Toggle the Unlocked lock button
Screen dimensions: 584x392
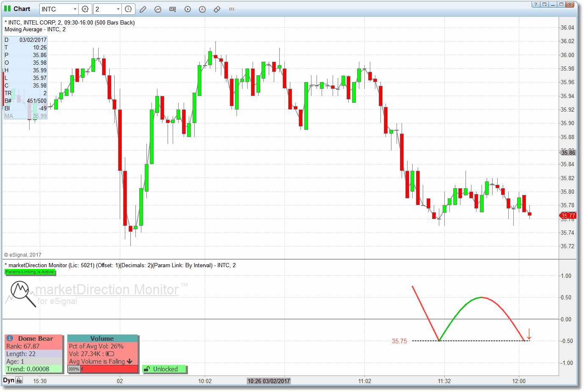165,369
